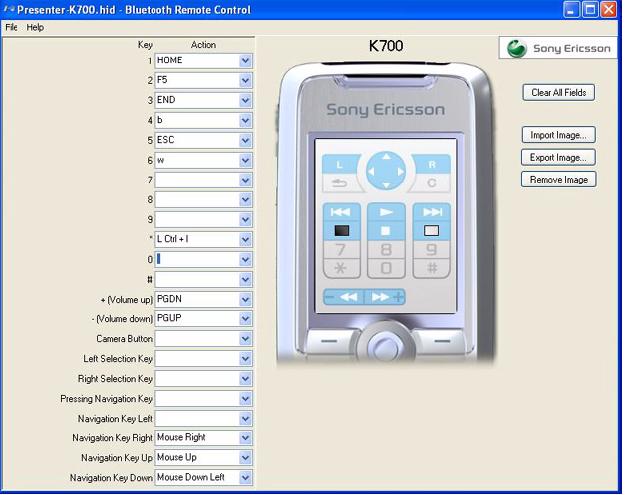Click the Remove Image button

click(x=558, y=180)
